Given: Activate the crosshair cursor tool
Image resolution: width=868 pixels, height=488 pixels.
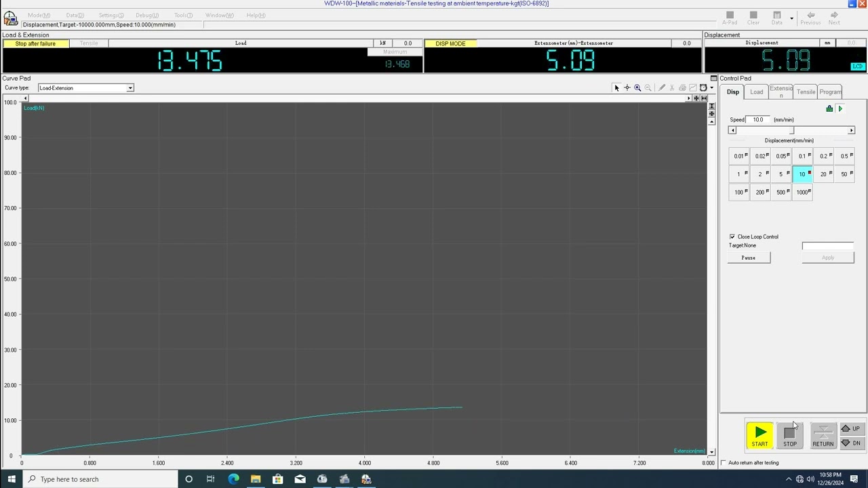Looking at the screenshot, I should pyautogui.click(x=627, y=87).
